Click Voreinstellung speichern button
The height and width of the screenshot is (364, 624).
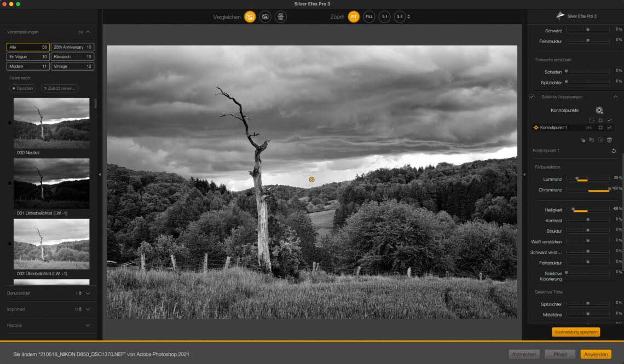(x=576, y=332)
